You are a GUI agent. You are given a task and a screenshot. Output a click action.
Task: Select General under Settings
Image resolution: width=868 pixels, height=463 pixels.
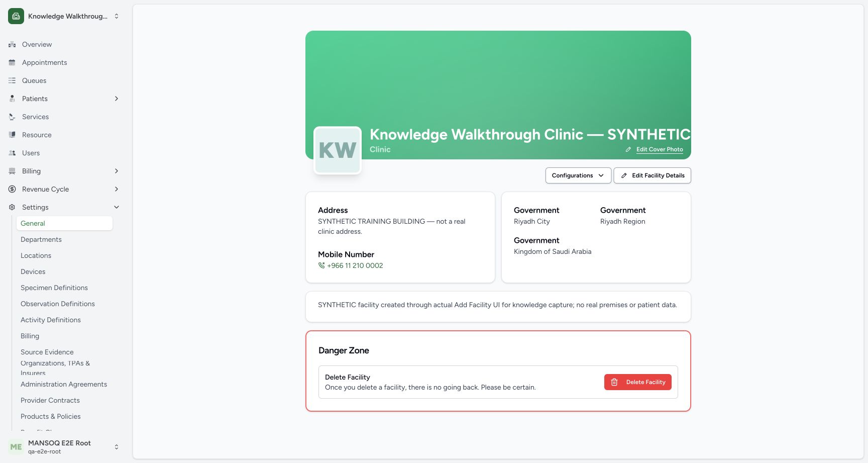click(64, 223)
